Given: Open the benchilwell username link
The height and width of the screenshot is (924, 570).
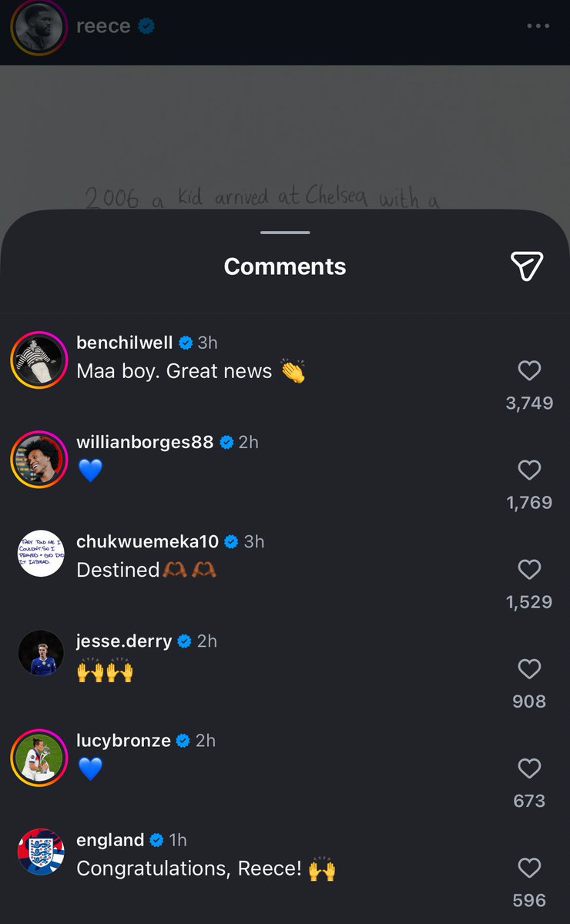Looking at the screenshot, I should tap(125, 343).
